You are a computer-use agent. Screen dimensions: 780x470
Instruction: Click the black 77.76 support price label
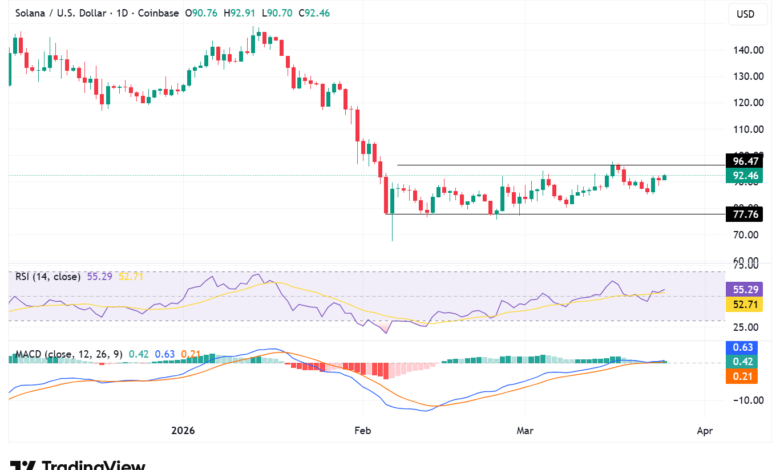745,214
